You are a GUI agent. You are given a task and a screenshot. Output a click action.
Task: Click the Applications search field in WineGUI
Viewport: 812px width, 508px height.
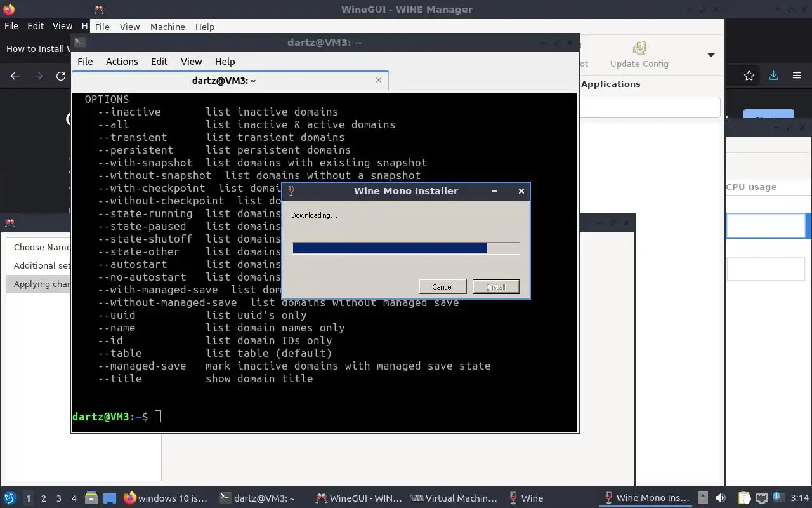pyautogui.click(x=650, y=107)
